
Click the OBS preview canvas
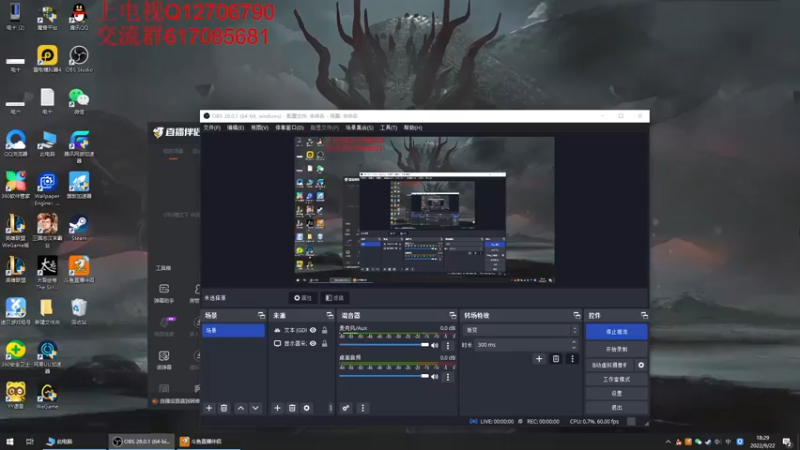424,210
